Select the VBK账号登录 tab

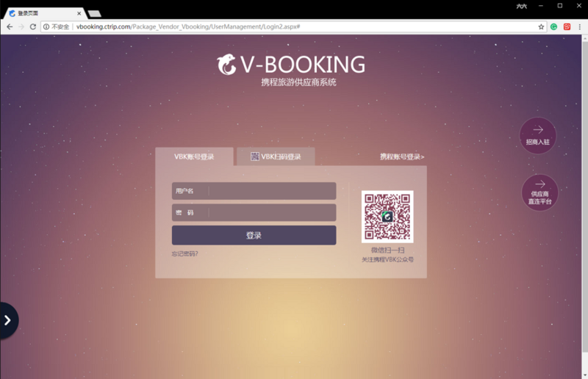click(194, 156)
